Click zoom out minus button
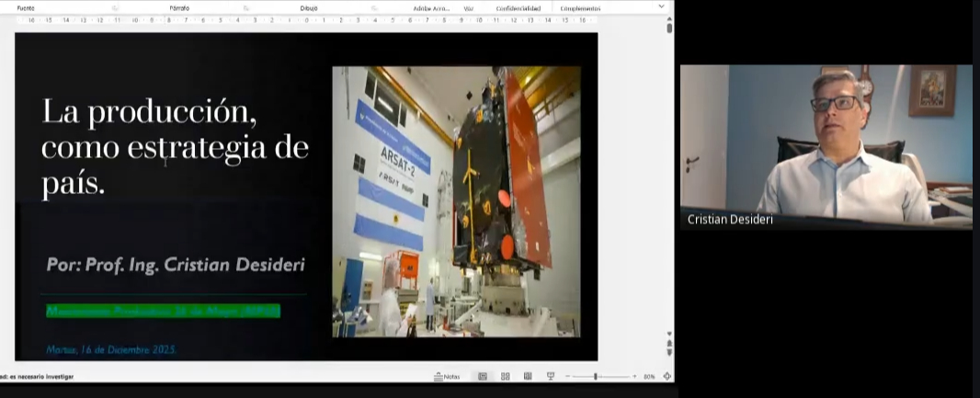The height and width of the screenshot is (398, 980). tap(566, 376)
